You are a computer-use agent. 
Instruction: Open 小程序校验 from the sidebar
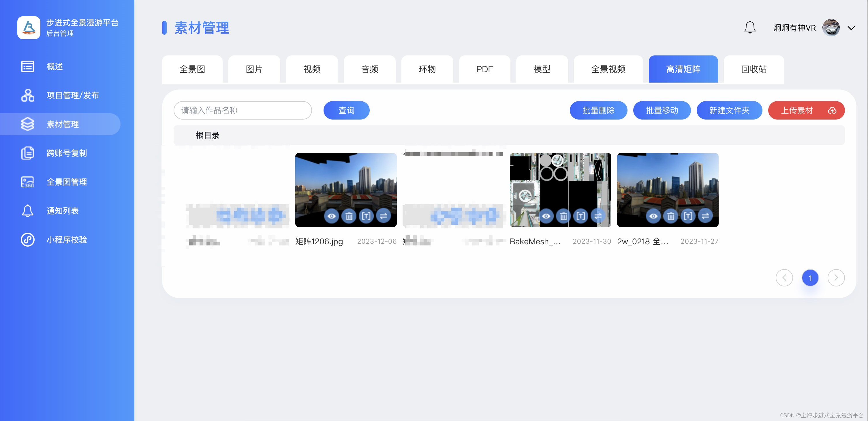[67, 239]
